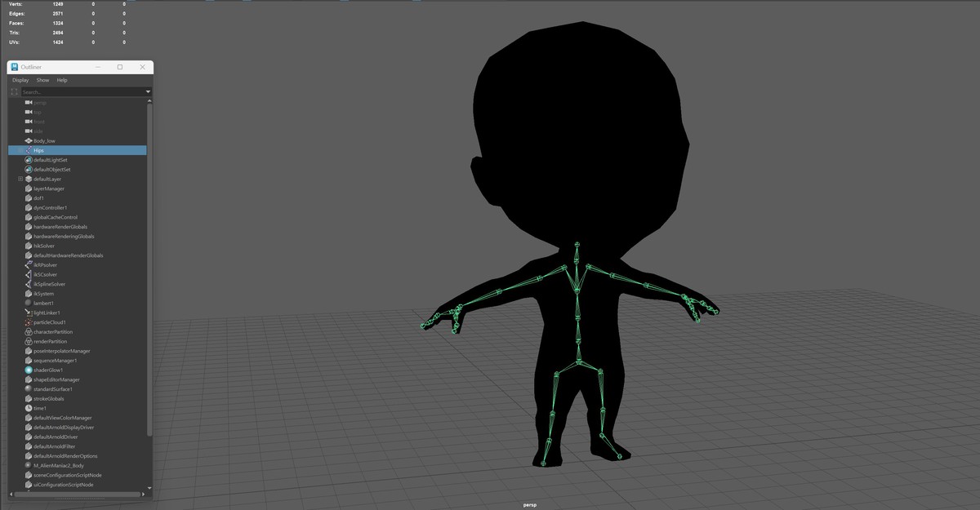
Task: Open the Show menu in Outliner
Action: coord(42,80)
